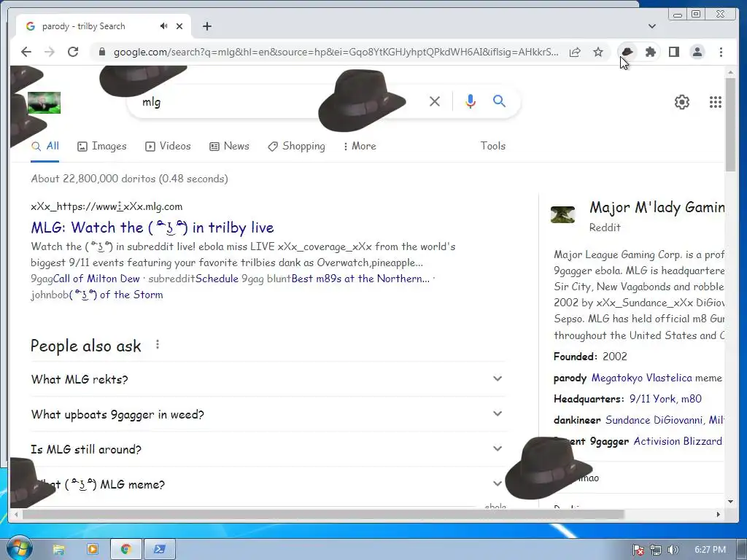This screenshot has height=560, width=747.
Task: Expand Is MLG still around? question
Action: (x=267, y=449)
